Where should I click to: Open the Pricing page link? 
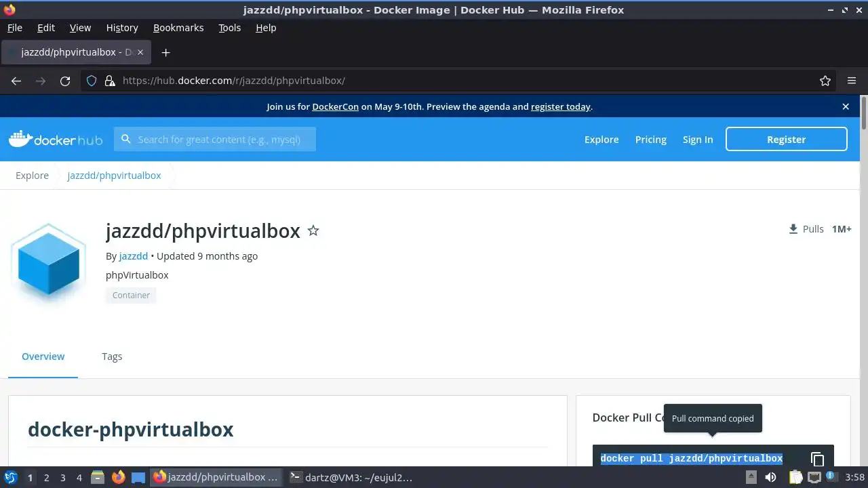(x=650, y=140)
